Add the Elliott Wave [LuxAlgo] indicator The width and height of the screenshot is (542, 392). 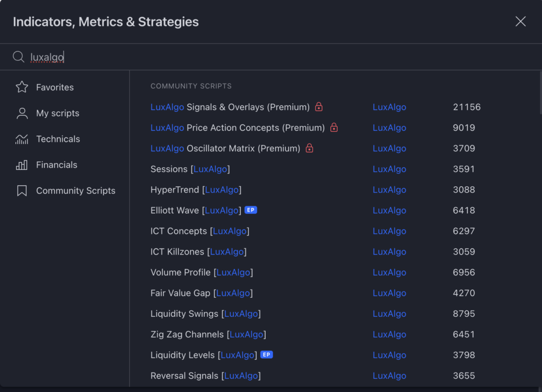196,211
